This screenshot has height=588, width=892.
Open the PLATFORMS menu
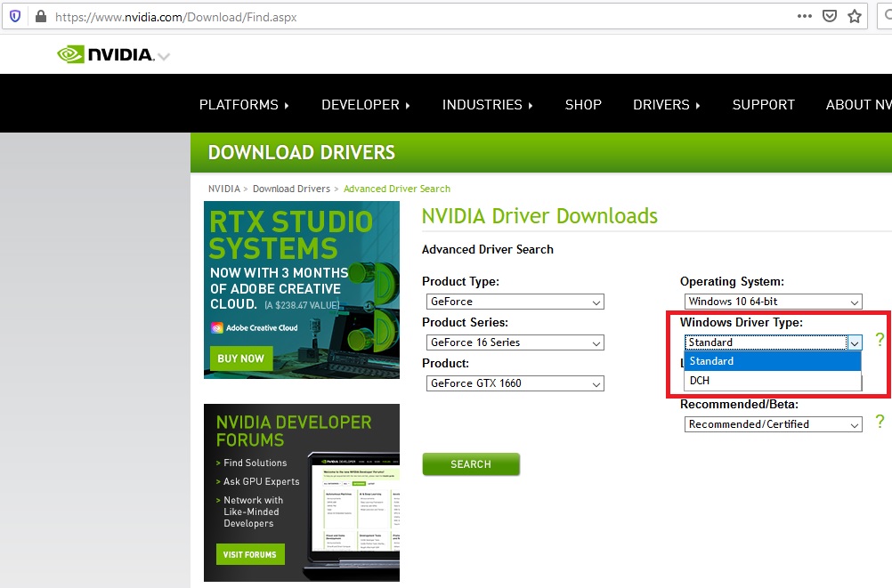pos(244,105)
